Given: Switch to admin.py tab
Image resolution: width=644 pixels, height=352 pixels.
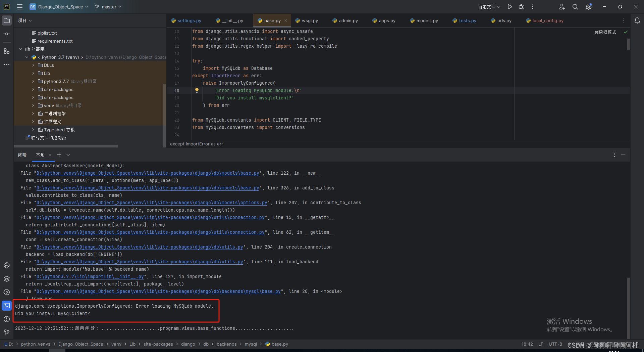Looking at the screenshot, I should pos(345,20).
